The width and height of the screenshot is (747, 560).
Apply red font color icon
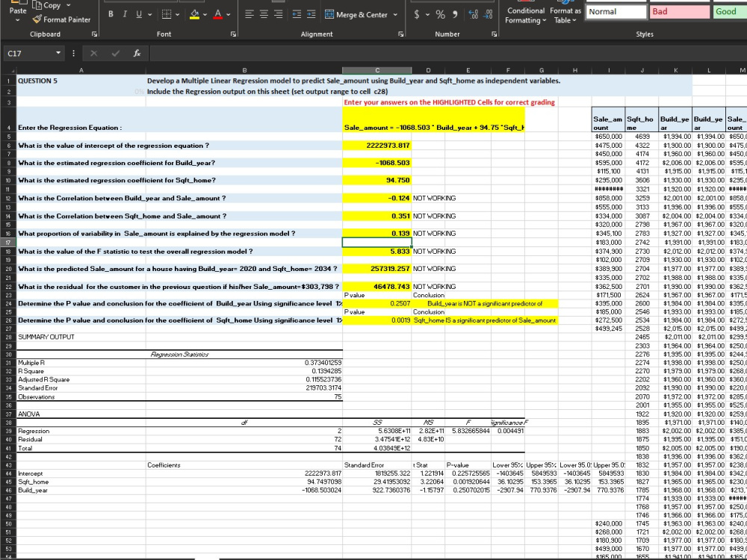pos(217,15)
